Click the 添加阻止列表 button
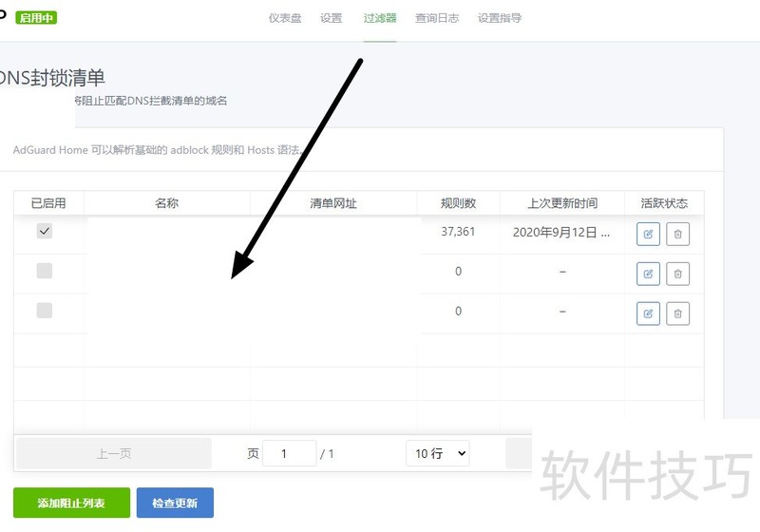 click(72, 503)
